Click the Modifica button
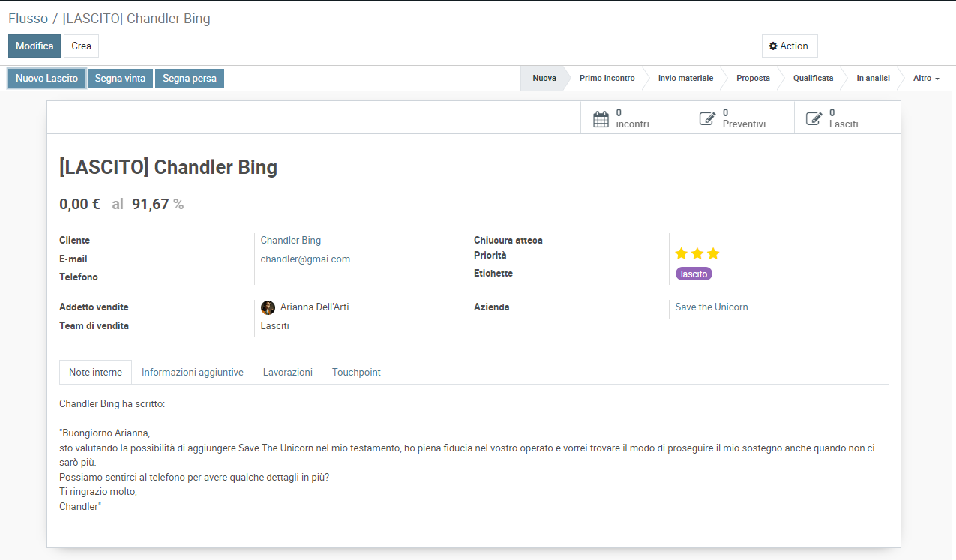Screen dimensions: 956x560 coord(34,46)
